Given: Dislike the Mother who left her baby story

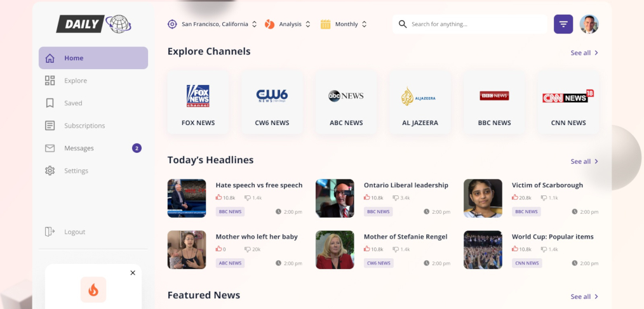Looking at the screenshot, I should (x=248, y=249).
